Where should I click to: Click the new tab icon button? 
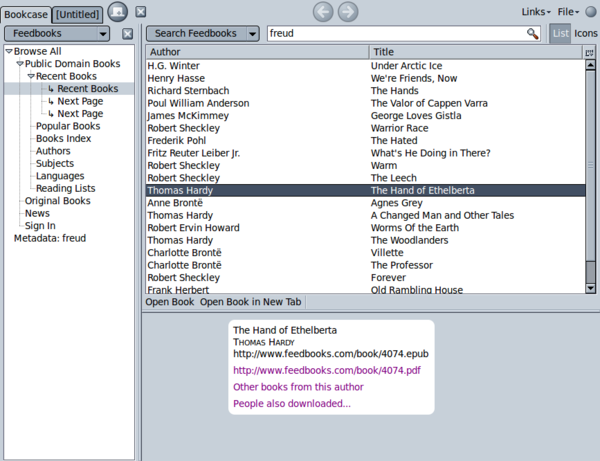(x=117, y=12)
